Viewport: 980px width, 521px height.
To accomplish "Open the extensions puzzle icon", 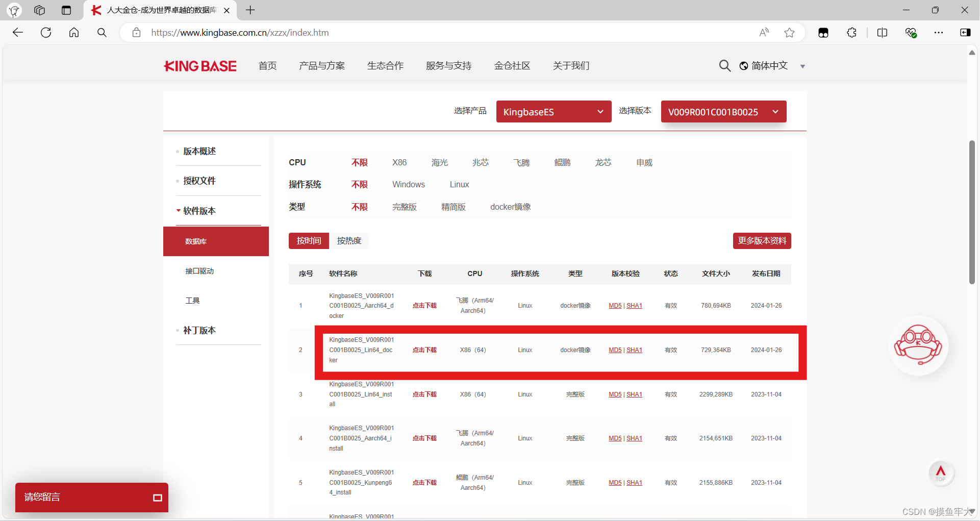I will click(x=851, y=33).
